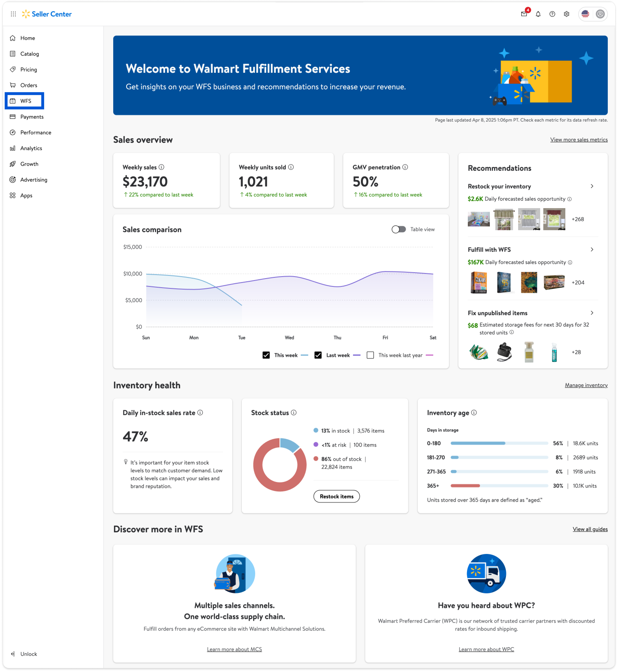Click the teal spray bottle thumbnail
Screen dimensions: 618x672
(x=554, y=352)
